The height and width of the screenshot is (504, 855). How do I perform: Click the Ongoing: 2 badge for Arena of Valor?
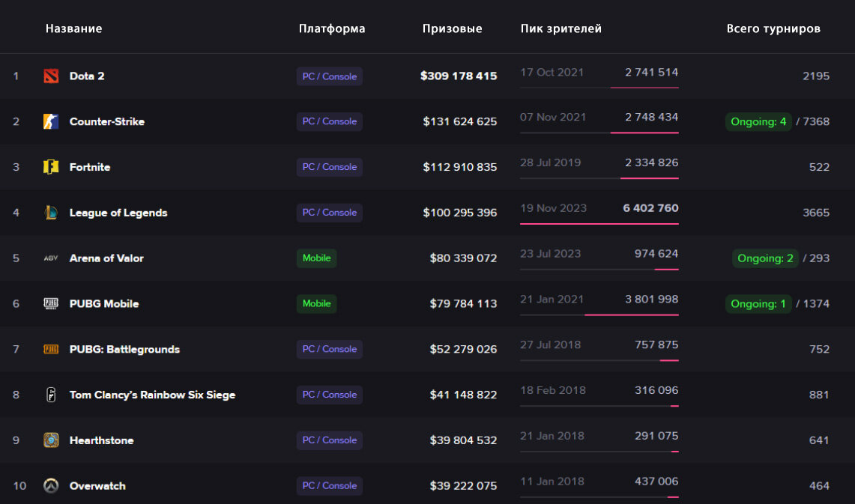click(765, 258)
